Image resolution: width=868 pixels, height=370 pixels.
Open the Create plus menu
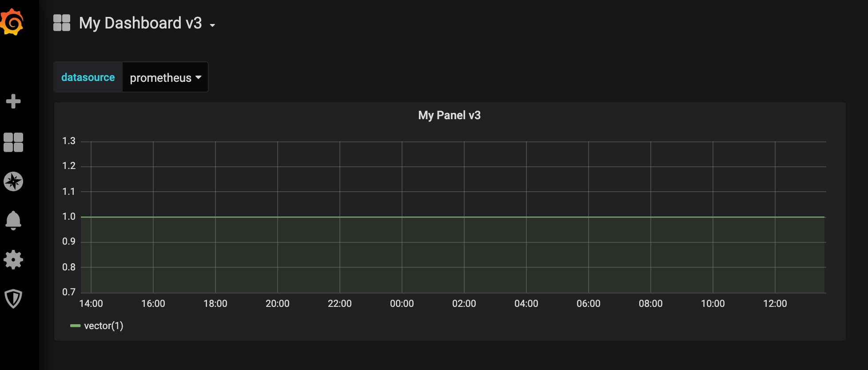(13, 101)
